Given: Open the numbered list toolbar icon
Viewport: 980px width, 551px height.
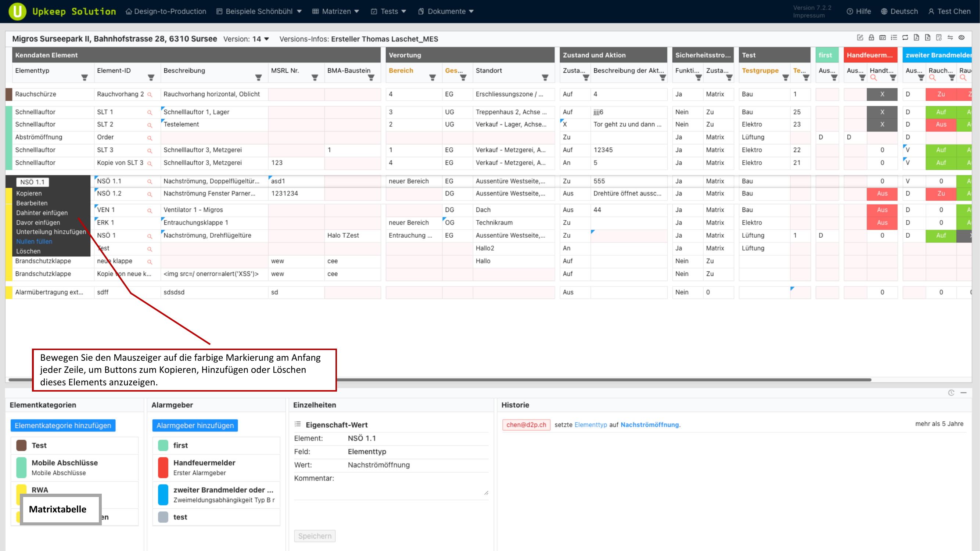Looking at the screenshot, I should [894, 37].
